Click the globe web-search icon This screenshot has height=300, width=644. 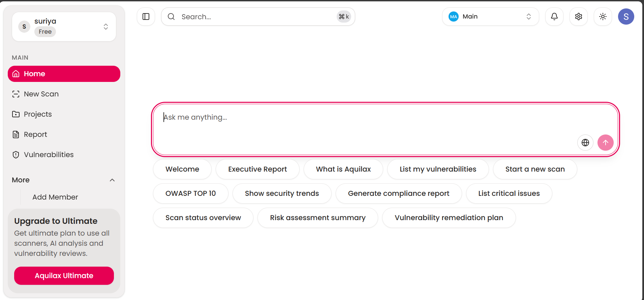585,143
